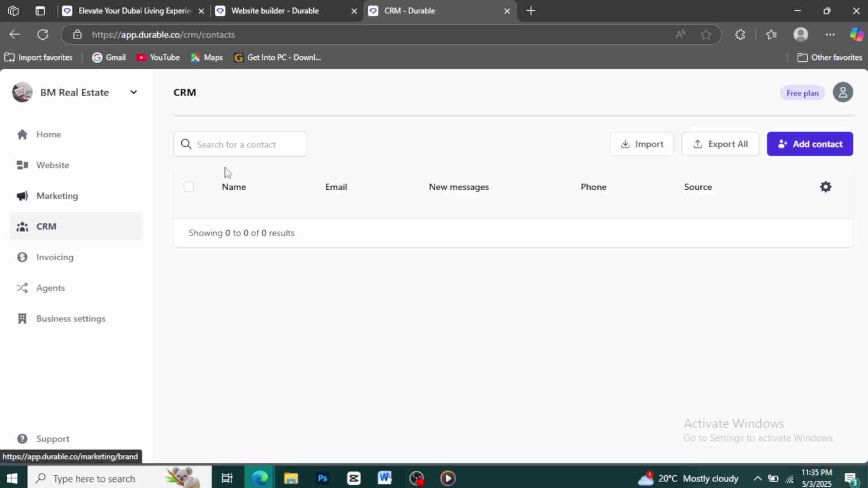Click the Add contact button
The image size is (868, 488).
(810, 144)
